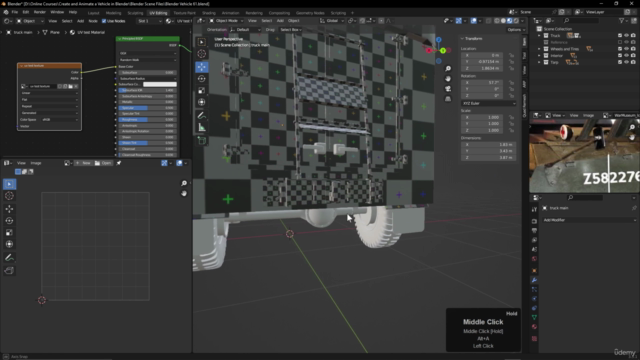Open the Render properties tab icon

coord(534,221)
